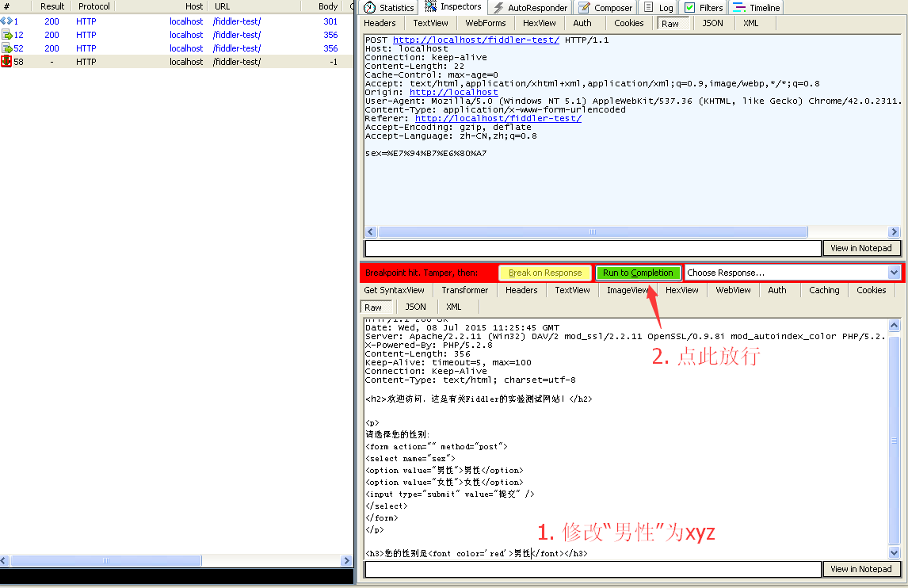Click the Timeline icon
The image size is (908, 588).
click(739, 8)
